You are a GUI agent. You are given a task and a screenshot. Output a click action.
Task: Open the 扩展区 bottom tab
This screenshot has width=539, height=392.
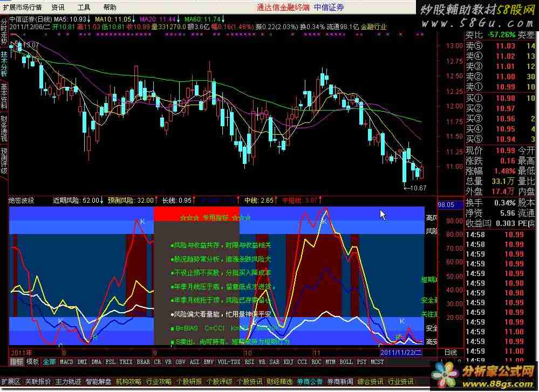(11, 382)
